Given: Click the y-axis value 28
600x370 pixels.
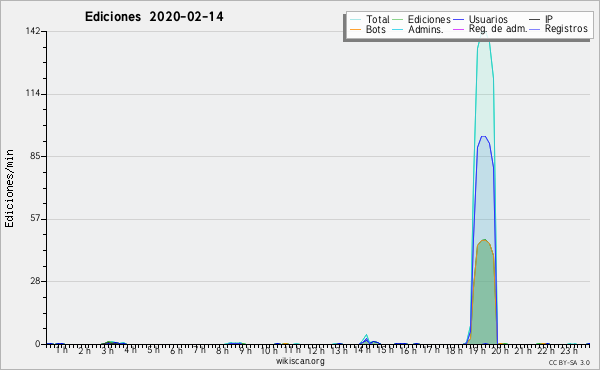Looking at the screenshot, I should tap(35, 281).
